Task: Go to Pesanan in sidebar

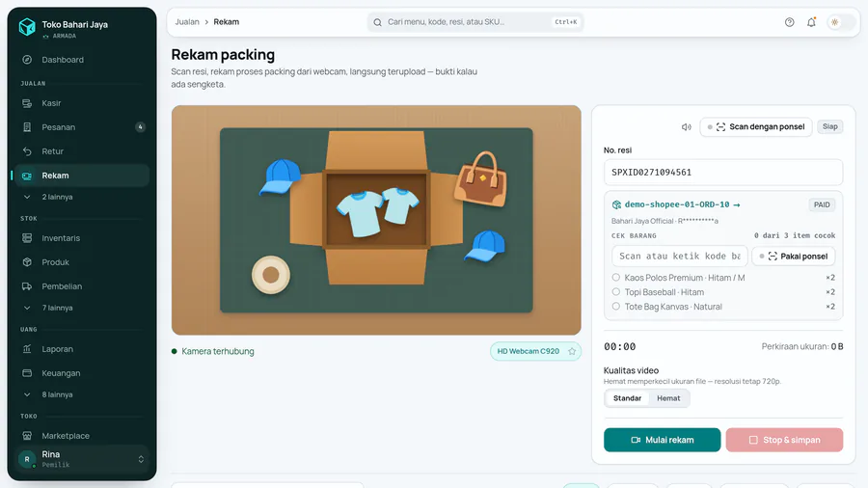Action: [x=81, y=127]
